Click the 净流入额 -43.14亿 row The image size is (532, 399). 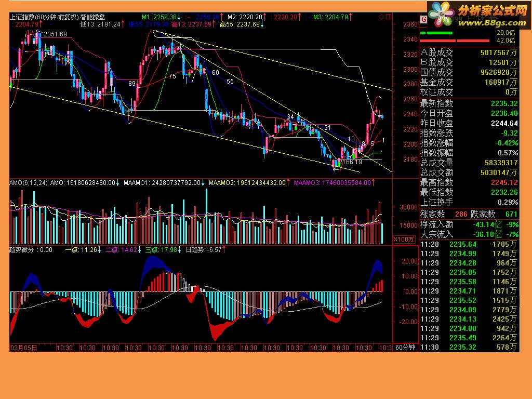469,224
